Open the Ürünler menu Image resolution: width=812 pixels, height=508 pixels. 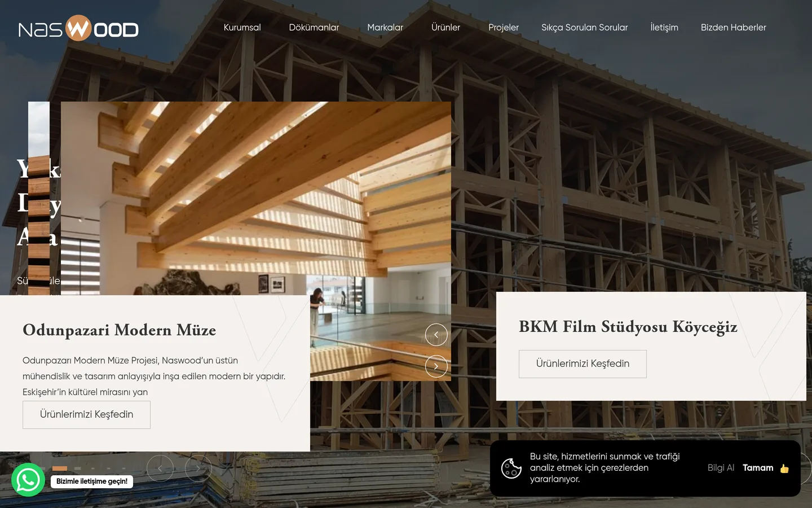coord(445,27)
